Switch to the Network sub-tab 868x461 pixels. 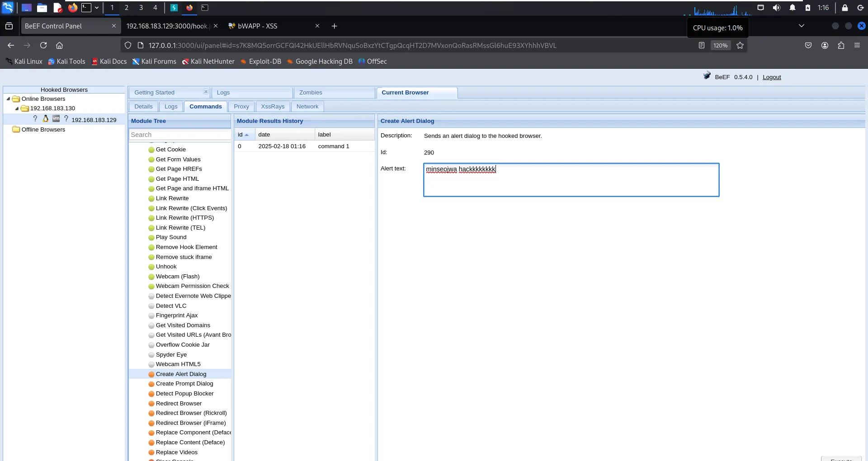pyautogui.click(x=307, y=107)
